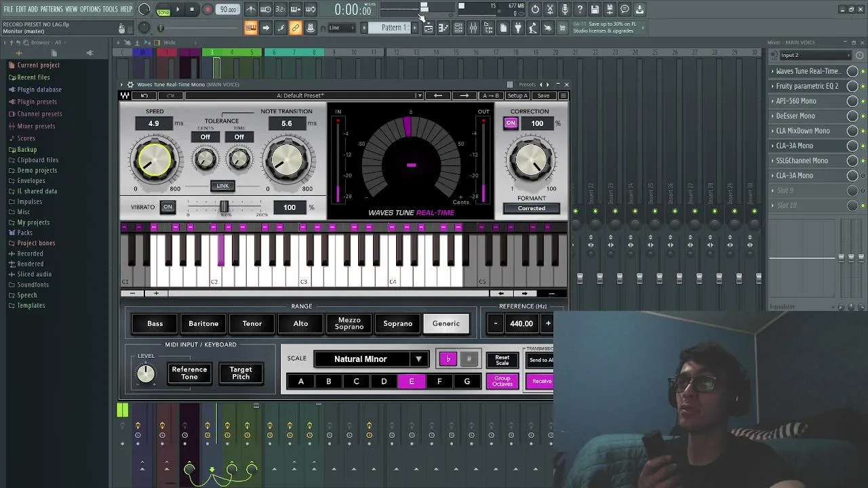This screenshot has width=868, height=488.
Task: Toggle Vibrato ON button
Action: (167, 207)
